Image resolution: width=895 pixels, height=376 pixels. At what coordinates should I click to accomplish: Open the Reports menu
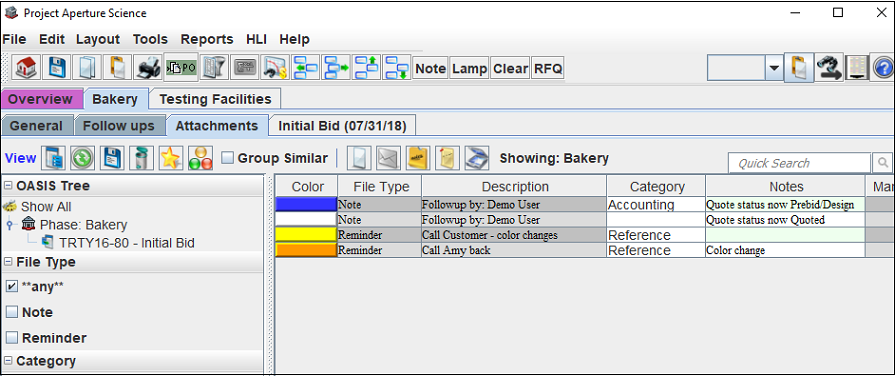207,39
